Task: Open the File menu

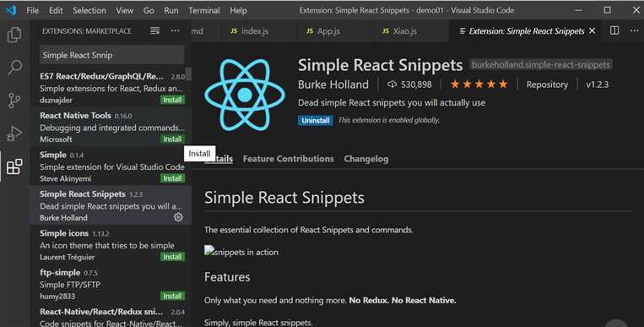Action: 32,10
